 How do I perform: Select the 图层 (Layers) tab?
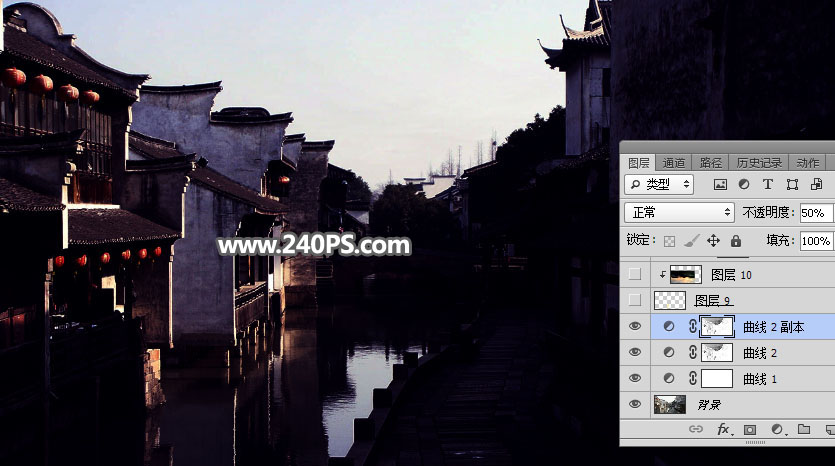638,162
